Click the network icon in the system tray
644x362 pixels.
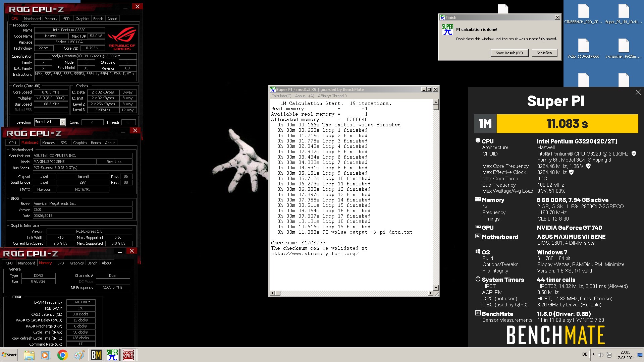point(608,355)
